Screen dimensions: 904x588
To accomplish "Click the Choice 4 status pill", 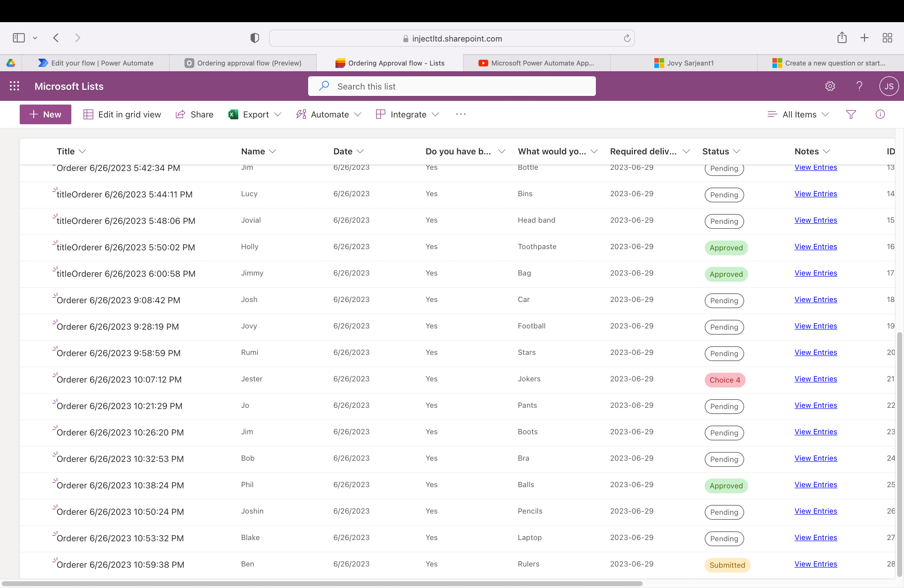I will [724, 380].
